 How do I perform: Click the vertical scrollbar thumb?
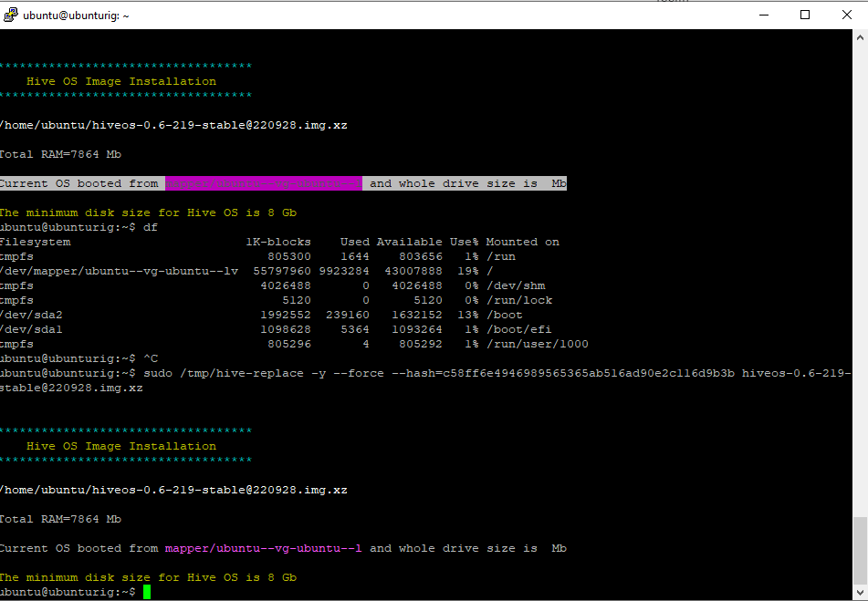860,550
